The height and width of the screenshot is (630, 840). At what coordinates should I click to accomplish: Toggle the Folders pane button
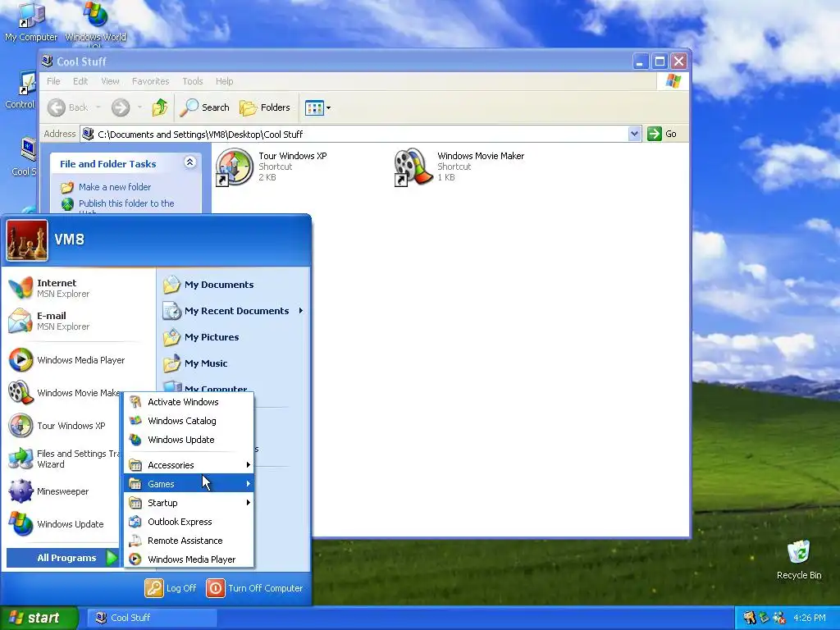tap(265, 107)
